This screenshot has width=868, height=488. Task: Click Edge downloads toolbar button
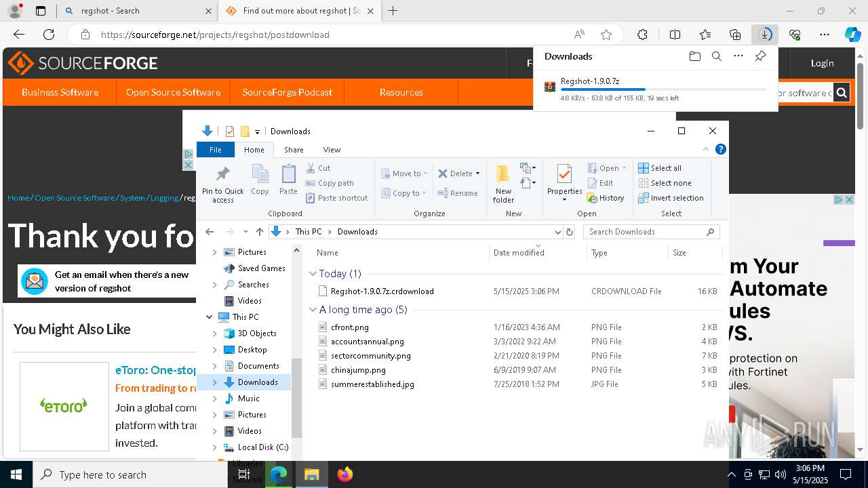click(765, 35)
